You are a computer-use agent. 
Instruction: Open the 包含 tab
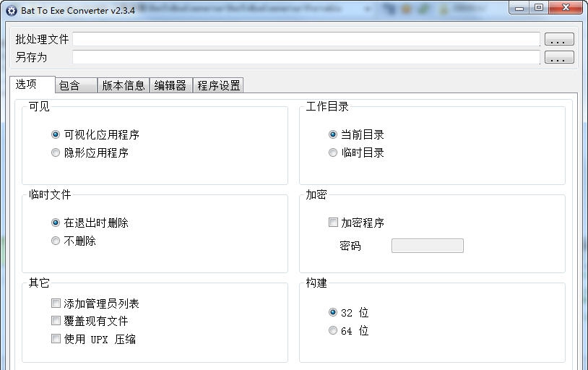(76, 85)
